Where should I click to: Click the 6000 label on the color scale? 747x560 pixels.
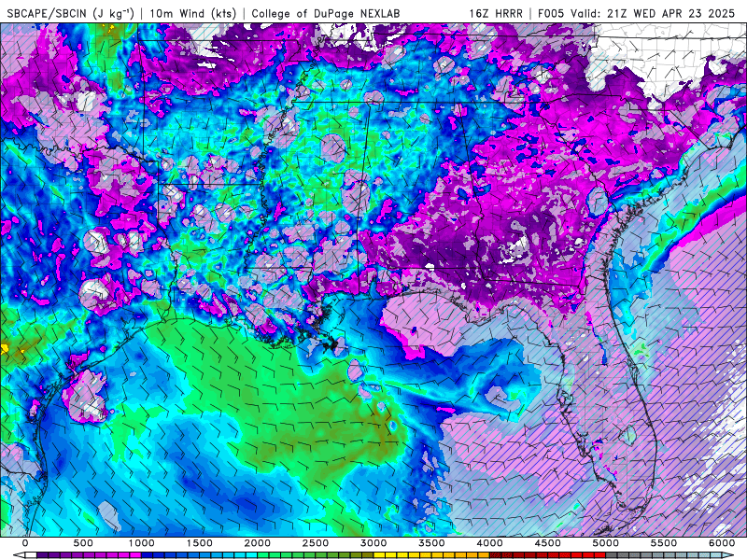[722, 543]
